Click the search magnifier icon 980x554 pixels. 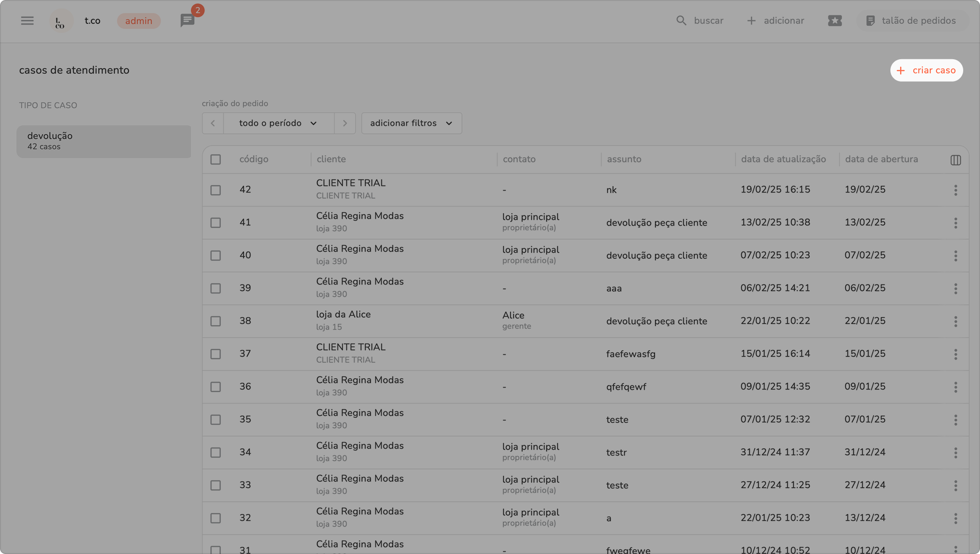click(x=681, y=21)
